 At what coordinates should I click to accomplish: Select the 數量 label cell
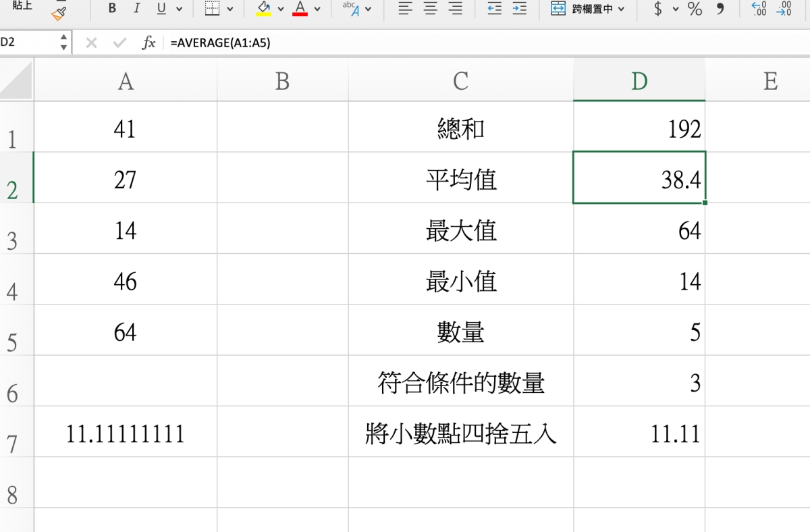click(x=461, y=329)
